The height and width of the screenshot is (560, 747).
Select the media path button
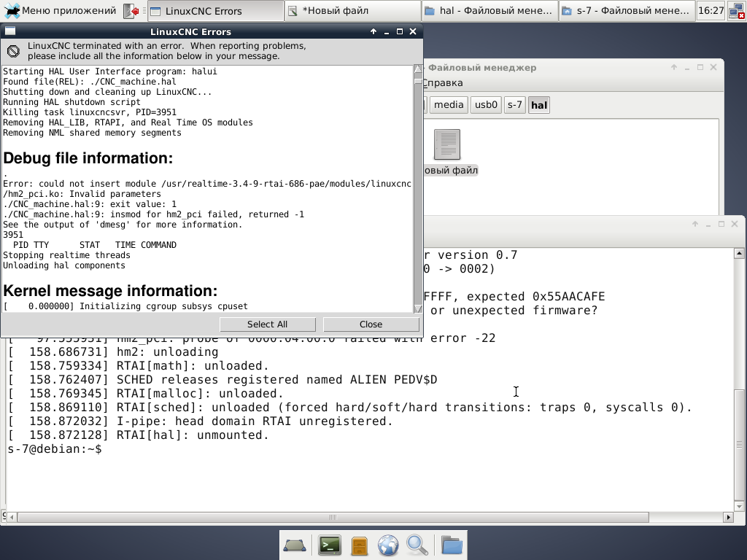449,105
